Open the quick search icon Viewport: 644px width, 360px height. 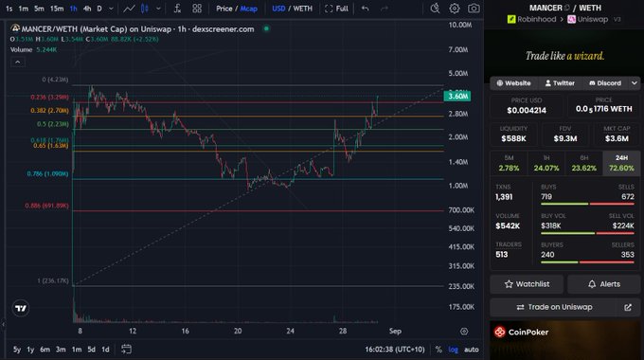pyautogui.click(x=435, y=9)
